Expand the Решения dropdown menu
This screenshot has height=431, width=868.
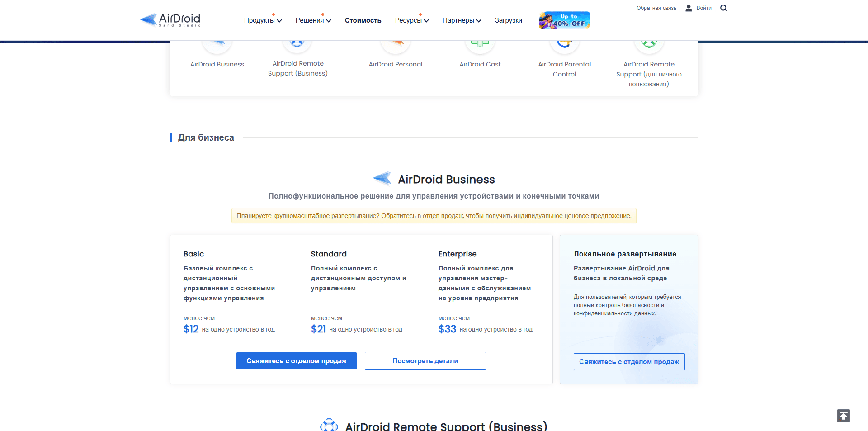click(313, 20)
